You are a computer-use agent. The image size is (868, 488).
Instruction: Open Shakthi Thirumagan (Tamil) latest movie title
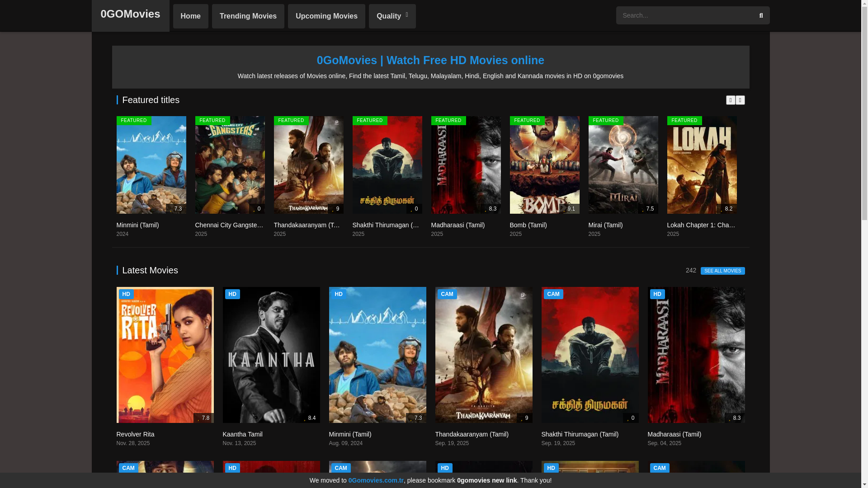point(580,434)
